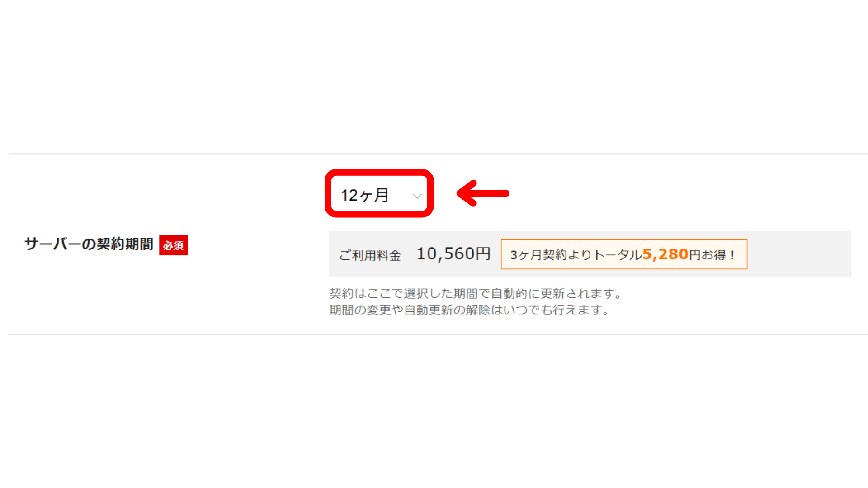Click the orange 3ヶ月契約より savings banner
Image resolution: width=868 pixels, height=488 pixels.
point(624,254)
